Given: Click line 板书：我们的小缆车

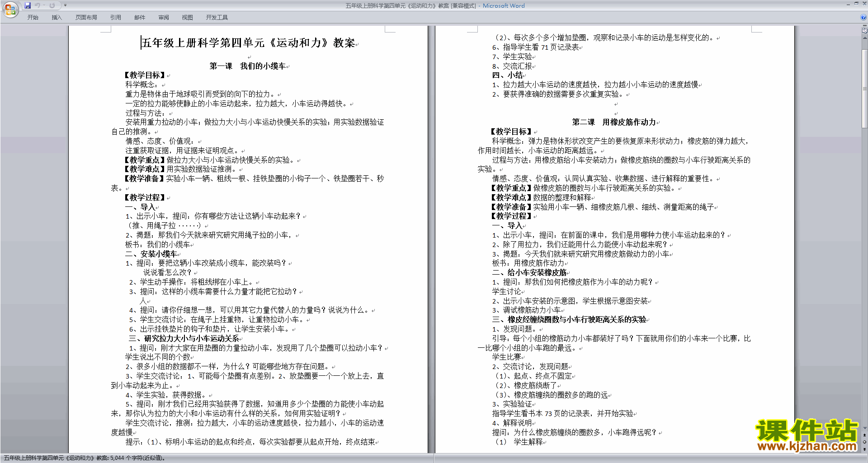Looking at the screenshot, I should pos(158,244).
